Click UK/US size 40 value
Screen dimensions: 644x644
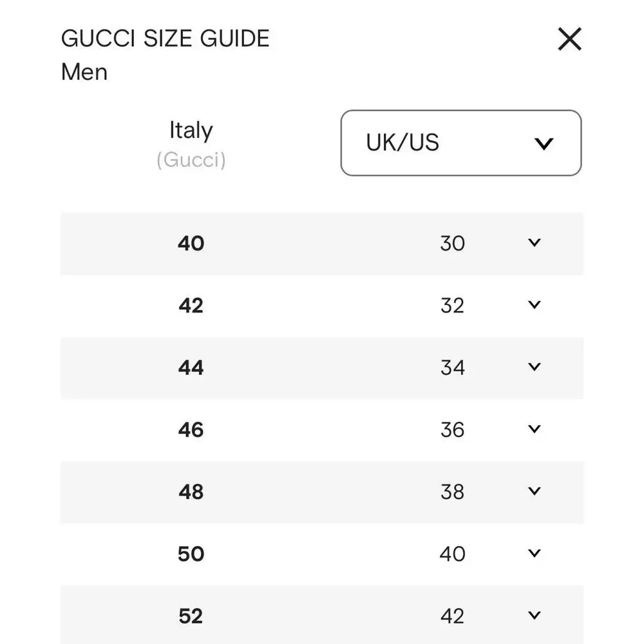452,554
